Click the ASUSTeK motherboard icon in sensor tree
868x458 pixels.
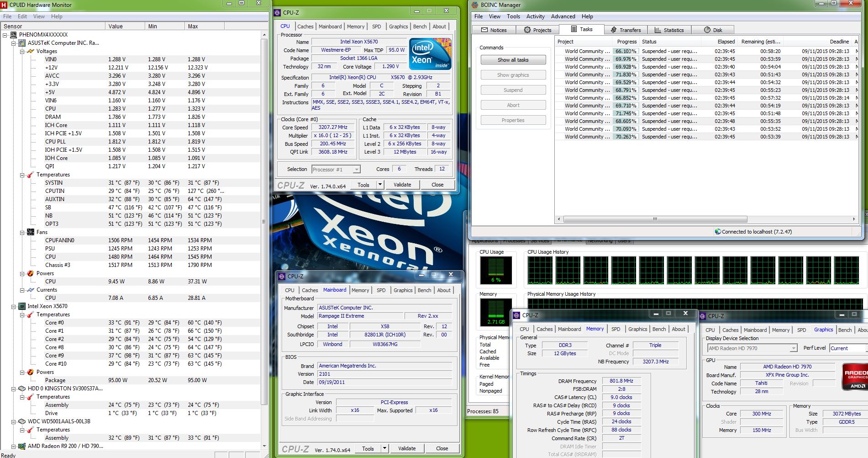coord(21,43)
